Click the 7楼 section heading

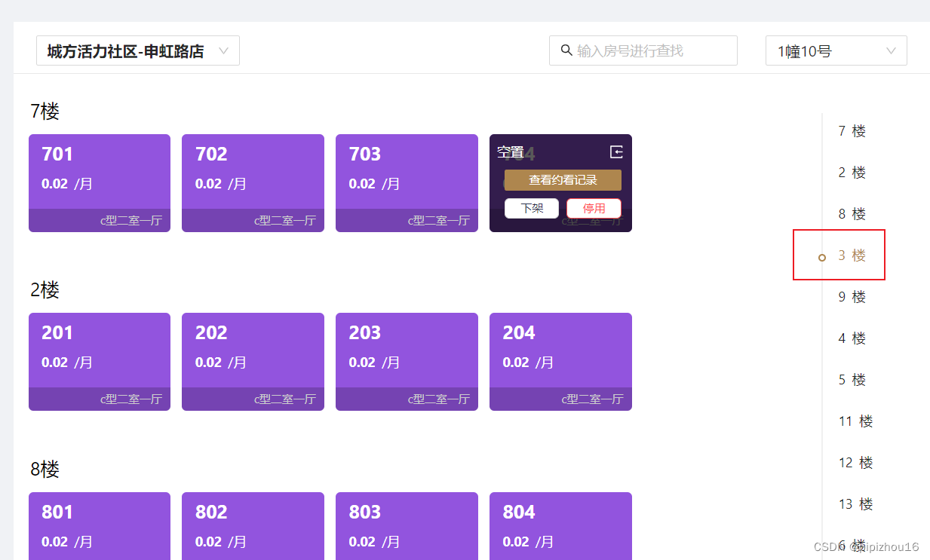coord(45,112)
